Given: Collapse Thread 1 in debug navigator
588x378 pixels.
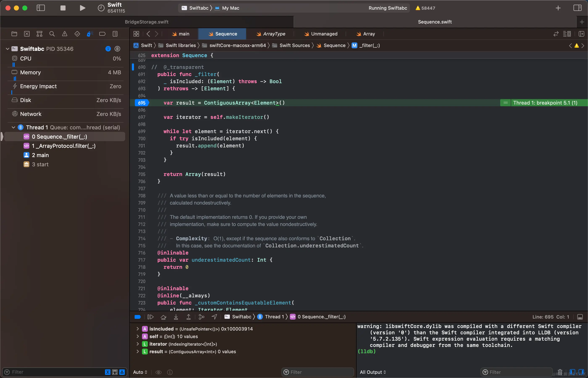Looking at the screenshot, I should click(13, 127).
